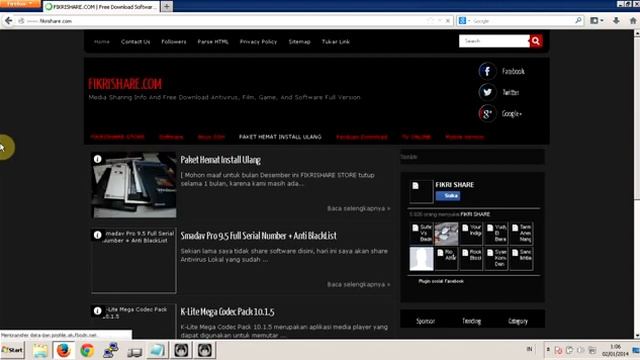Open Paket Hemat Install Ulang post title
This screenshot has height=360, width=640.
tap(220, 160)
